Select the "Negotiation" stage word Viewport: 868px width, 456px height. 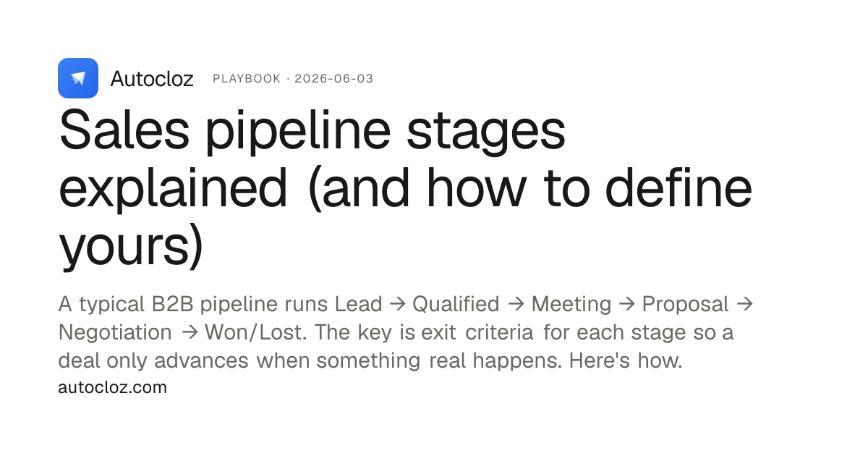[x=115, y=332]
